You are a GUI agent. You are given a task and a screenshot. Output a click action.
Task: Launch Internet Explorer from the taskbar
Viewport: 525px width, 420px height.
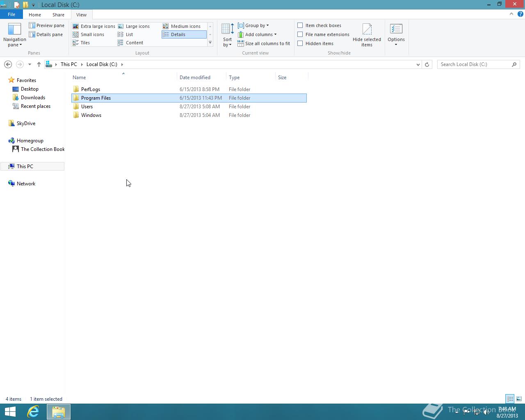pyautogui.click(x=33, y=412)
